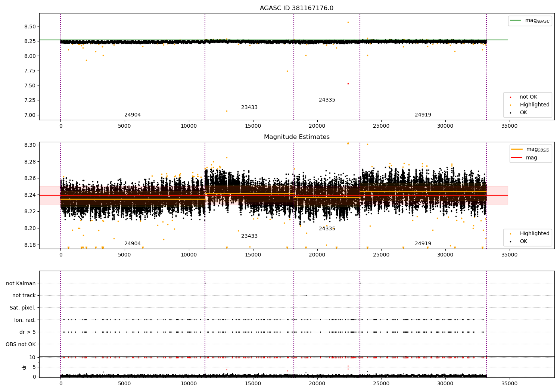Click the red outlier point near 7.50
Screen dimensions: 560x392
(x=348, y=84)
